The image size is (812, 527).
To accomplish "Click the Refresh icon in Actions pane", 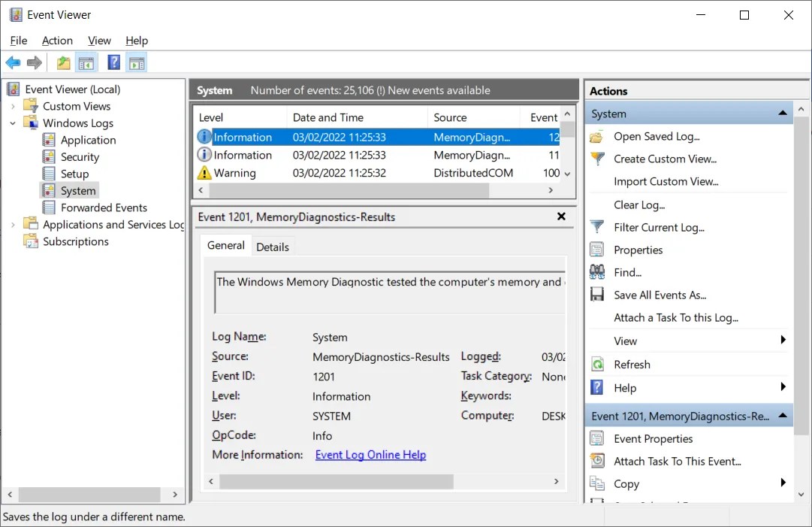I will 597,364.
